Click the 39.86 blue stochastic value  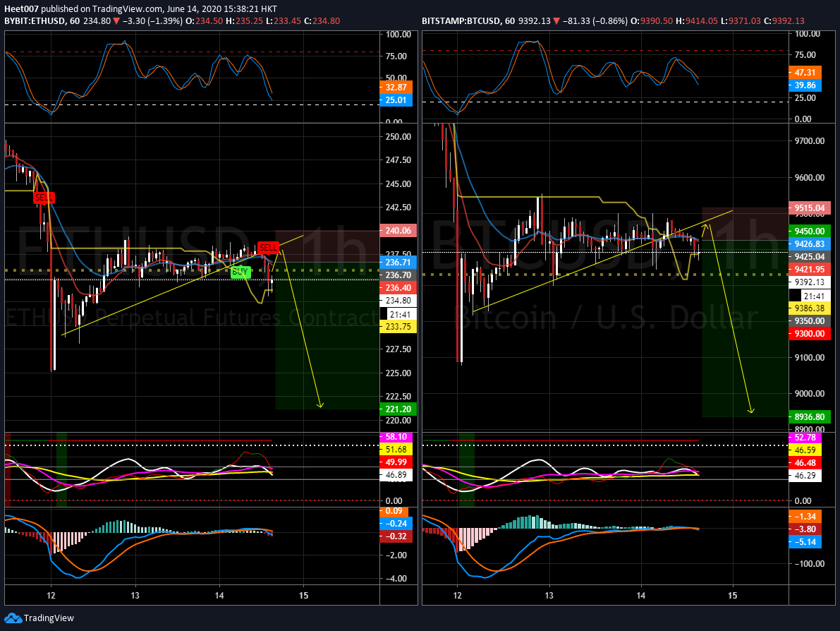805,85
